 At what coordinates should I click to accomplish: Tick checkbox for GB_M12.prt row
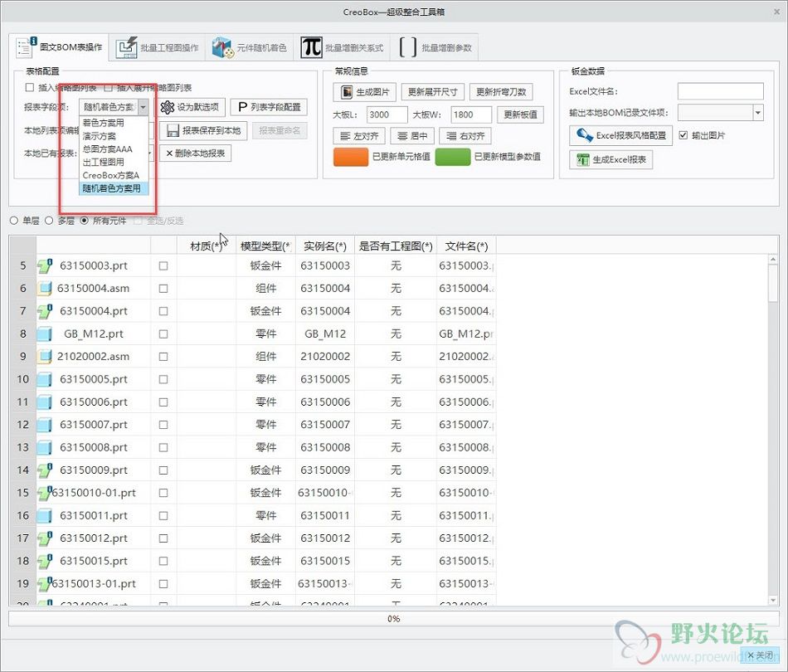coord(163,334)
